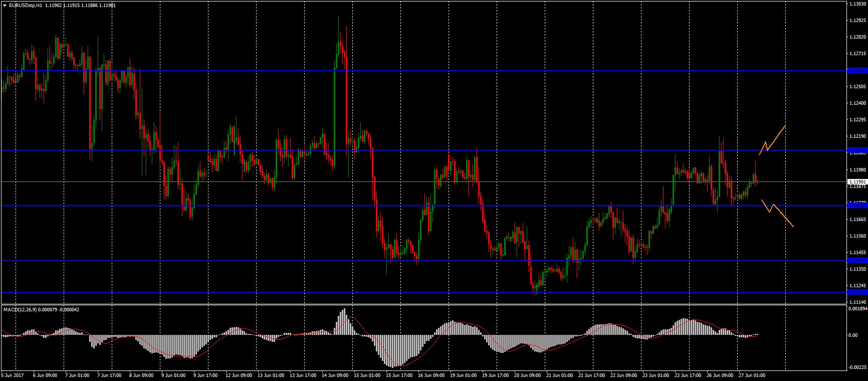
Task: Click the MACD 0.001894 scale value
Action: coord(856,309)
